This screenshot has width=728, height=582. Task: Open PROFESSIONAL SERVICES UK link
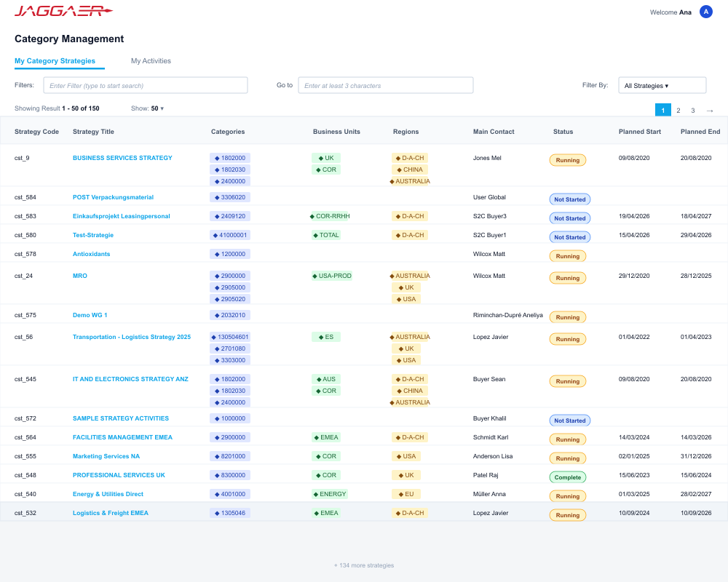click(x=119, y=475)
